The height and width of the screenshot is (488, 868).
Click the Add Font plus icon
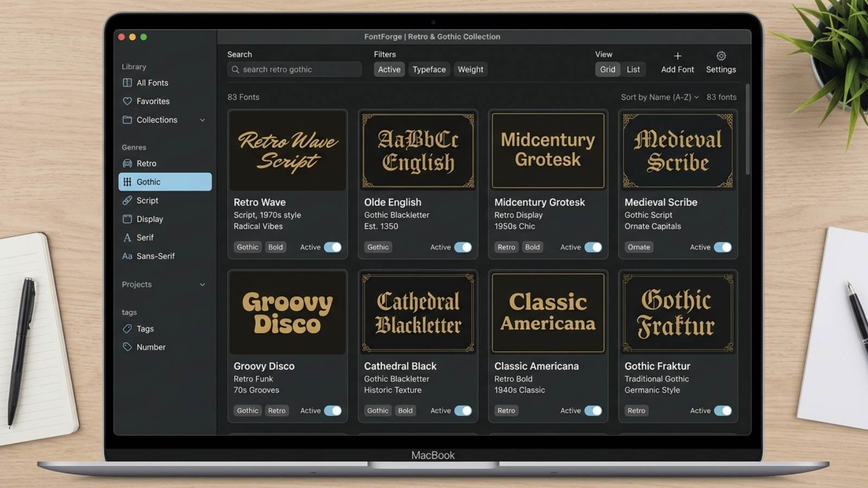click(x=678, y=56)
